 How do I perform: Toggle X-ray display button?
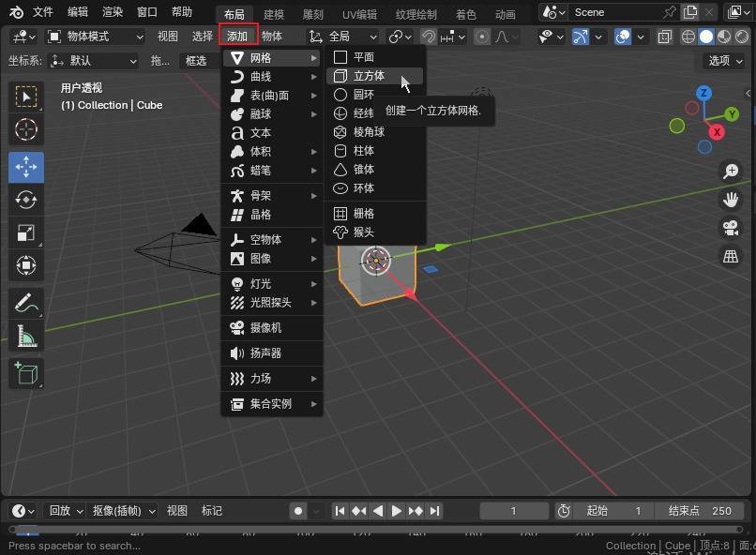(x=665, y=37)
